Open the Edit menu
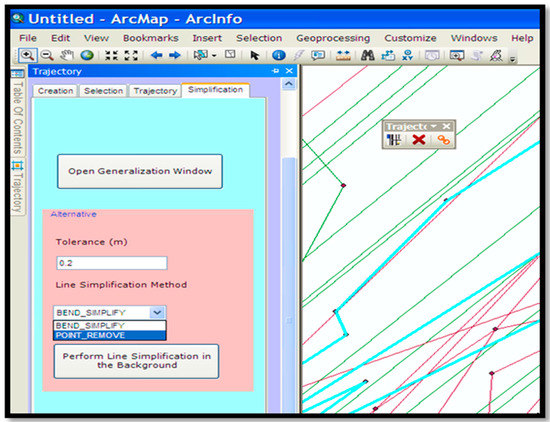Screen dimensions: 550x422 [x=60, y=38]
